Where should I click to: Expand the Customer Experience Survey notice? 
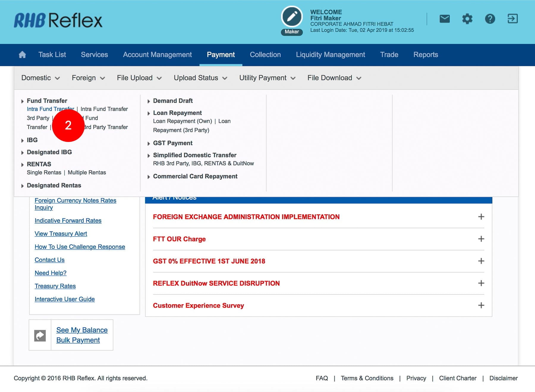(481, 305)
